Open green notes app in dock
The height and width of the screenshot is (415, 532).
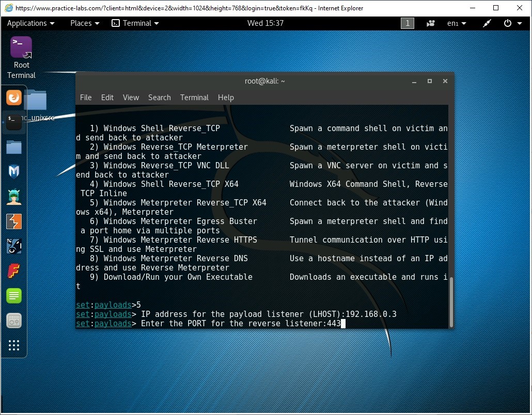point(14,296)
